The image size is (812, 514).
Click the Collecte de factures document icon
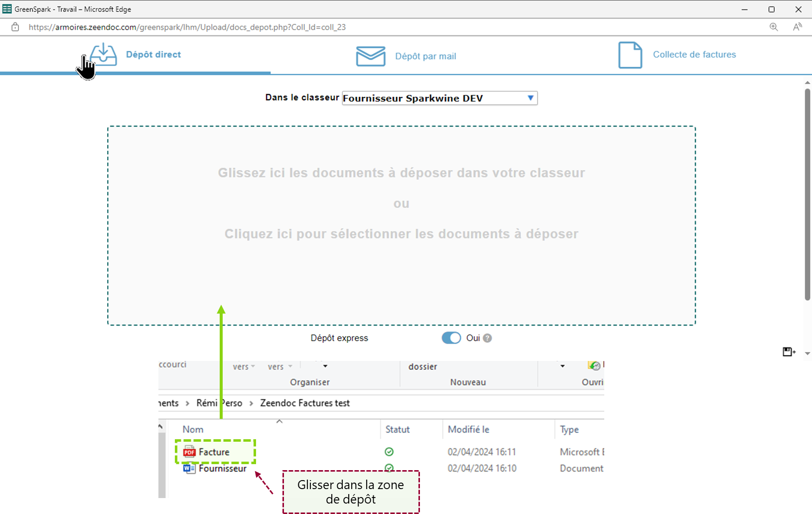(630, 55)
